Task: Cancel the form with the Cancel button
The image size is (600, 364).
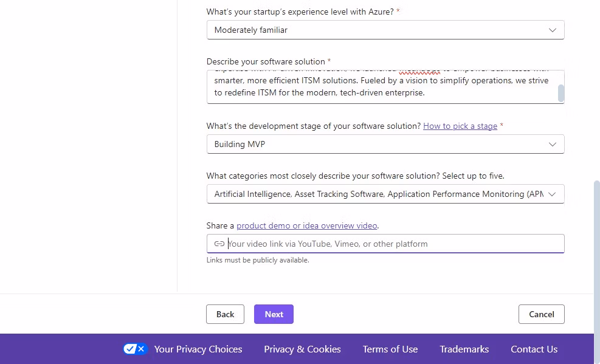Action: click(541, 314)
